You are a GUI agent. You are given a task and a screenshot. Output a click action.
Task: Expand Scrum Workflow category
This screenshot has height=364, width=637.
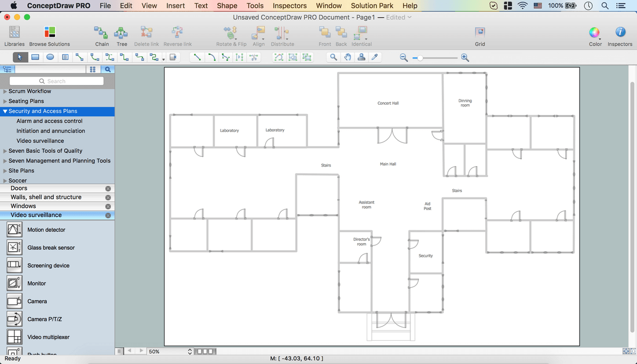[5, 91]
